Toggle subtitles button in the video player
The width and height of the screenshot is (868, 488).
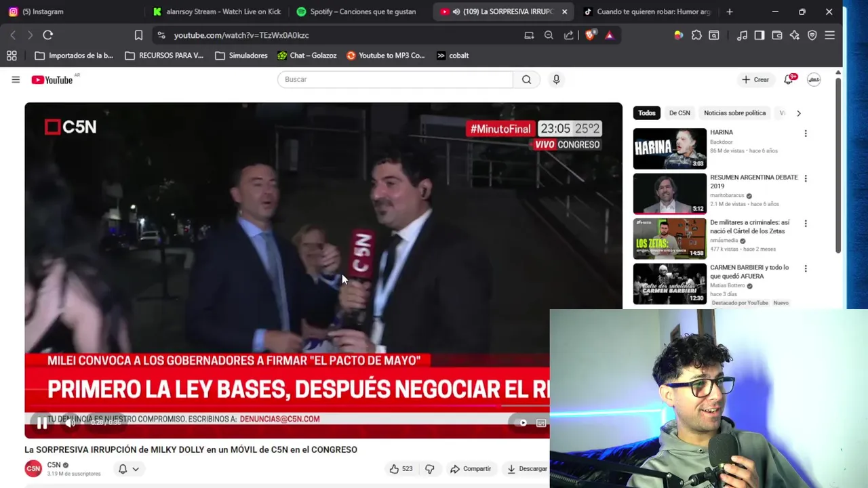click(541, 423)
